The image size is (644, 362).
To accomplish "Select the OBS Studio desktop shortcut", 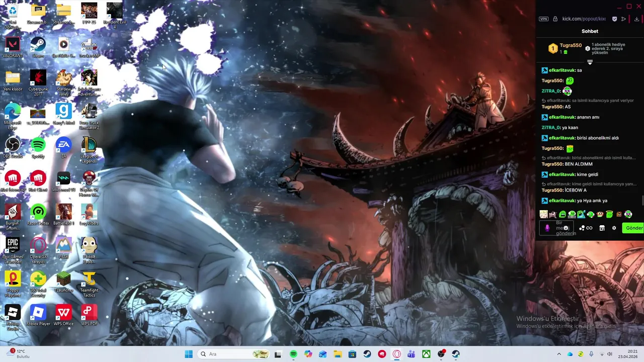I will tap(13, 148).
